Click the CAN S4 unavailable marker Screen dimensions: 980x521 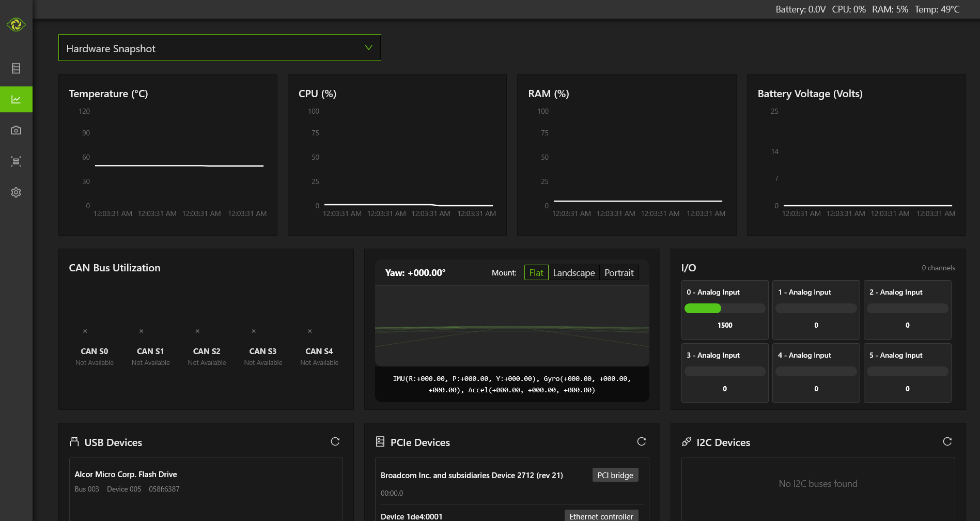click(310, 331)
